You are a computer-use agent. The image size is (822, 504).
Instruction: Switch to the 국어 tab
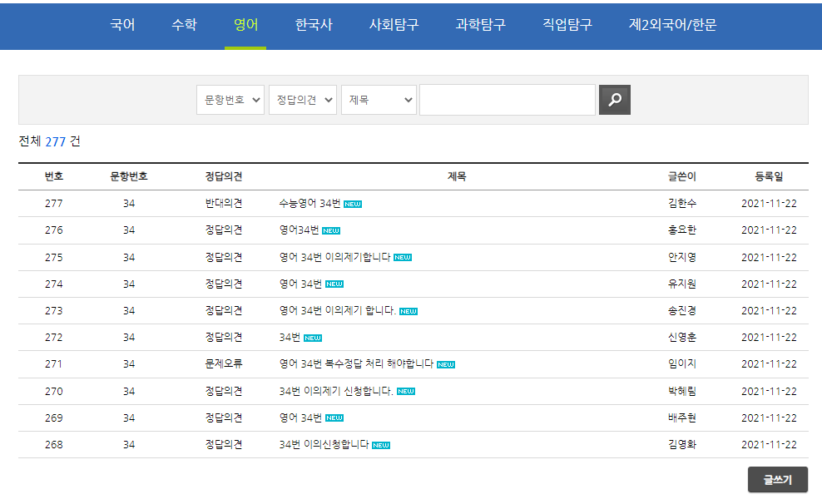click(122, 25)
